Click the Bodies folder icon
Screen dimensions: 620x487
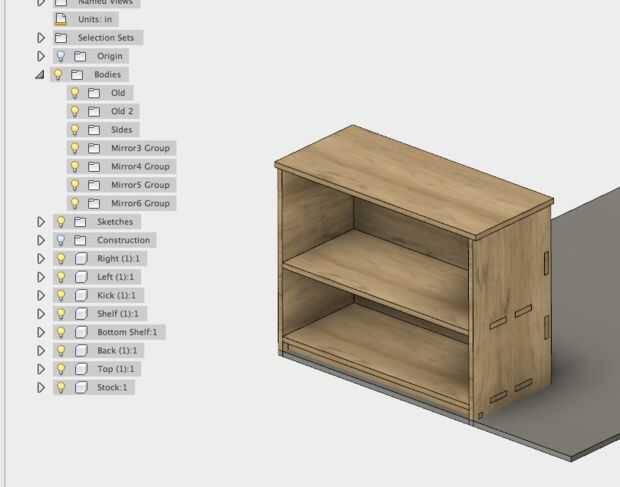point(77,74)
